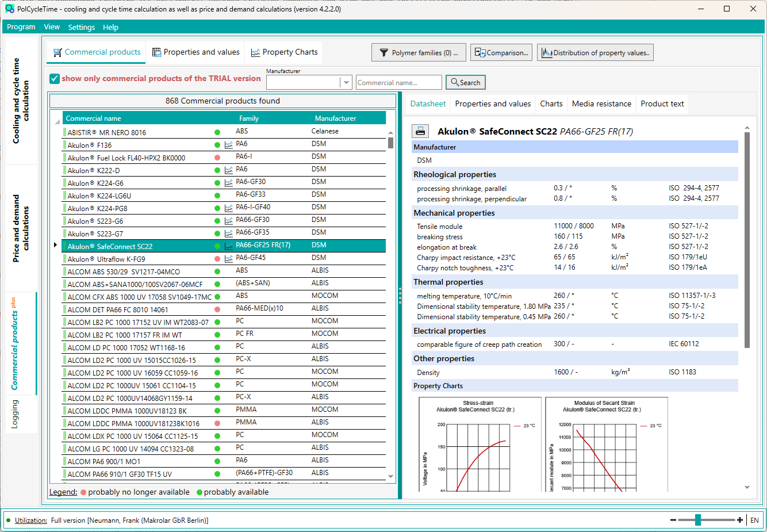Click the datasheet vertical scrollbar thumb

click(x=747, y=240)
